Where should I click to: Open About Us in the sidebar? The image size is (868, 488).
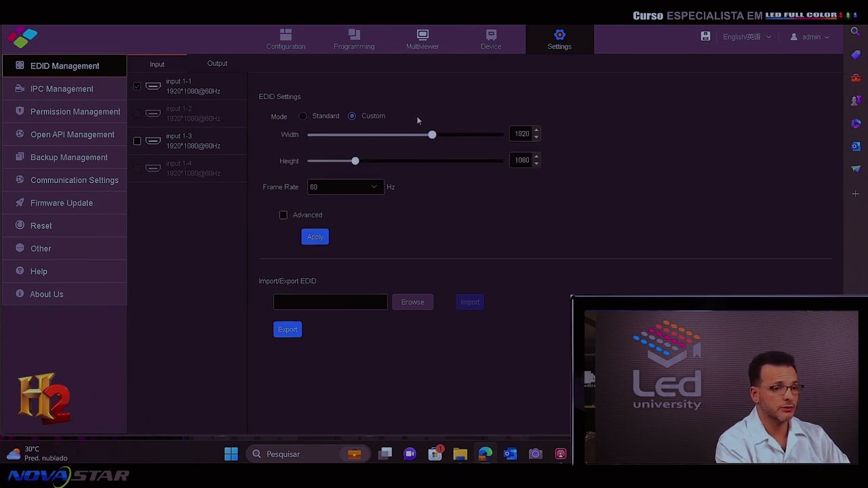coord(64,294)
